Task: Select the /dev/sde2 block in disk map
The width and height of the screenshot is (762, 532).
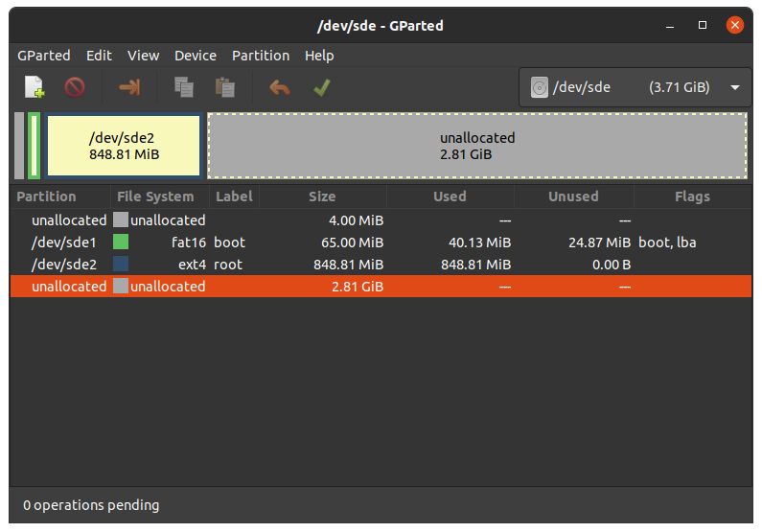Action: pyautogui.click(x=124, y=146)
